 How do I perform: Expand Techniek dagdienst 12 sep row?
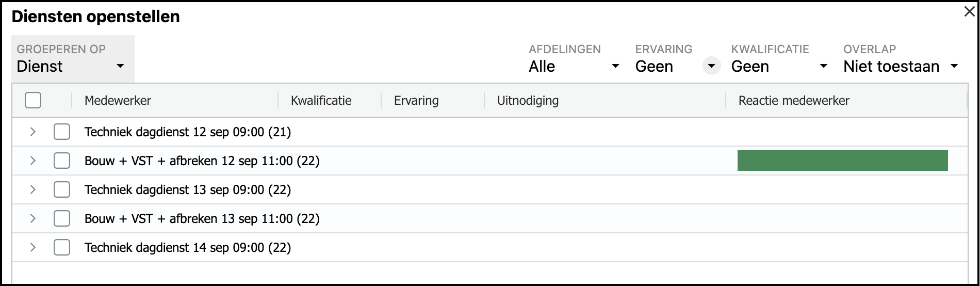tap(33, 132)
